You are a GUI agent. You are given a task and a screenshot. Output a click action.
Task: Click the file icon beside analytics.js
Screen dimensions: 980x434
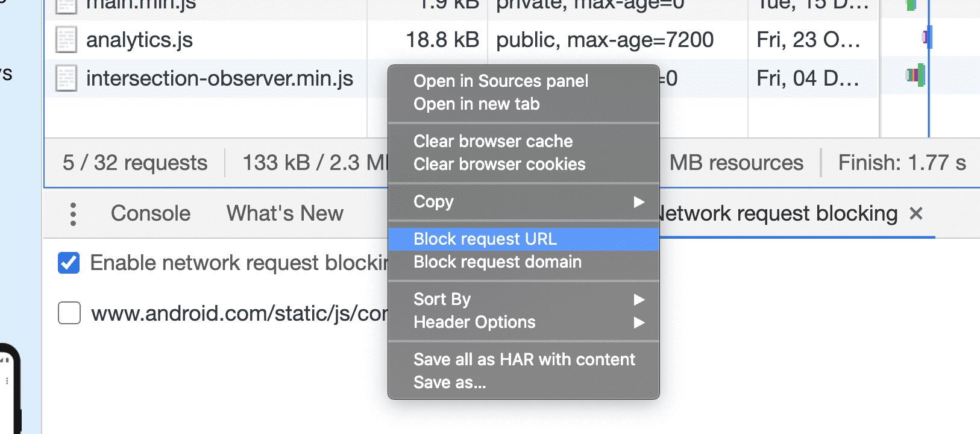(66, 40)
